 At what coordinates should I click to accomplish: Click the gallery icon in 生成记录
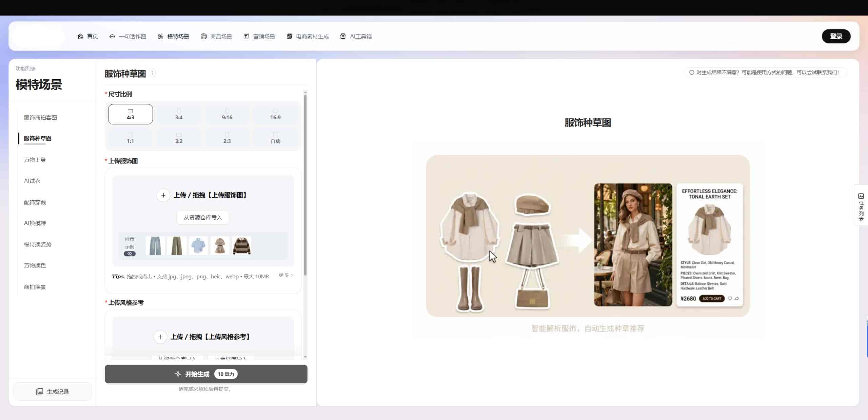[40, 392]
